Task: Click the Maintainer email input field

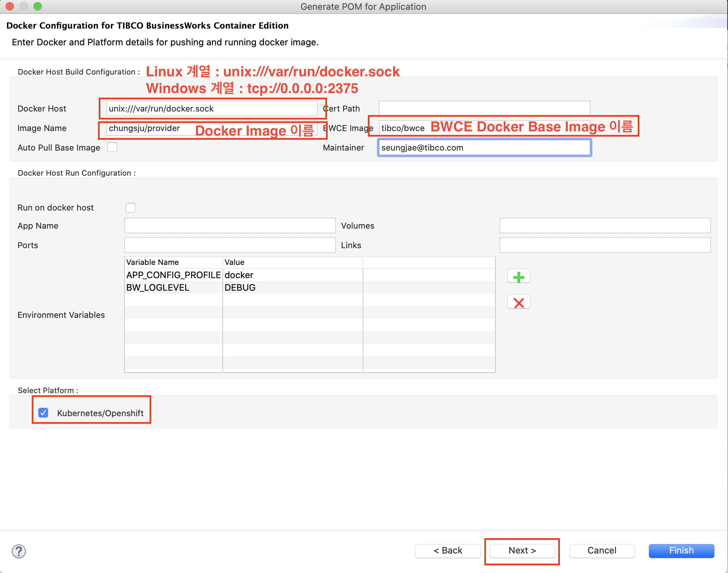Action: tap(484, 147)
